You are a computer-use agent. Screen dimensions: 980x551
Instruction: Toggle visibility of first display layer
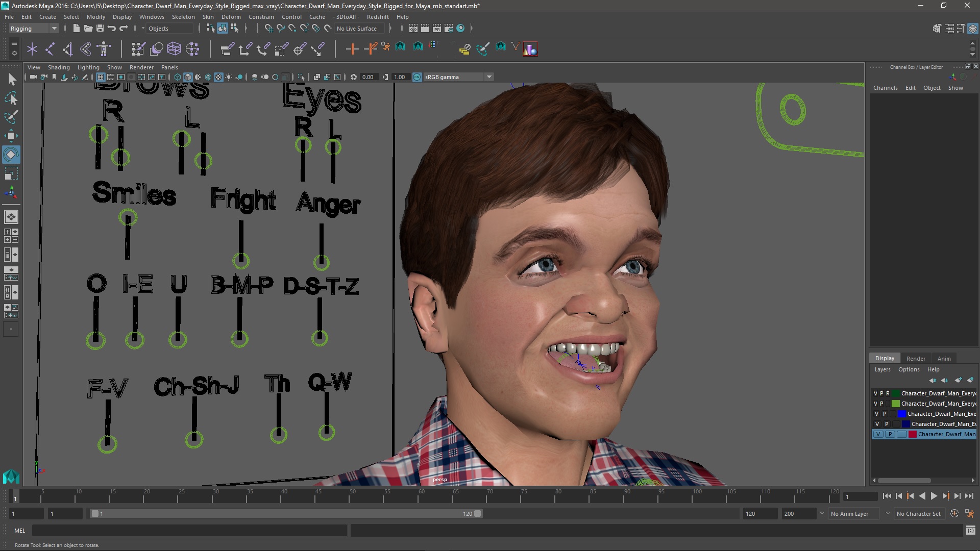point(875,393)
